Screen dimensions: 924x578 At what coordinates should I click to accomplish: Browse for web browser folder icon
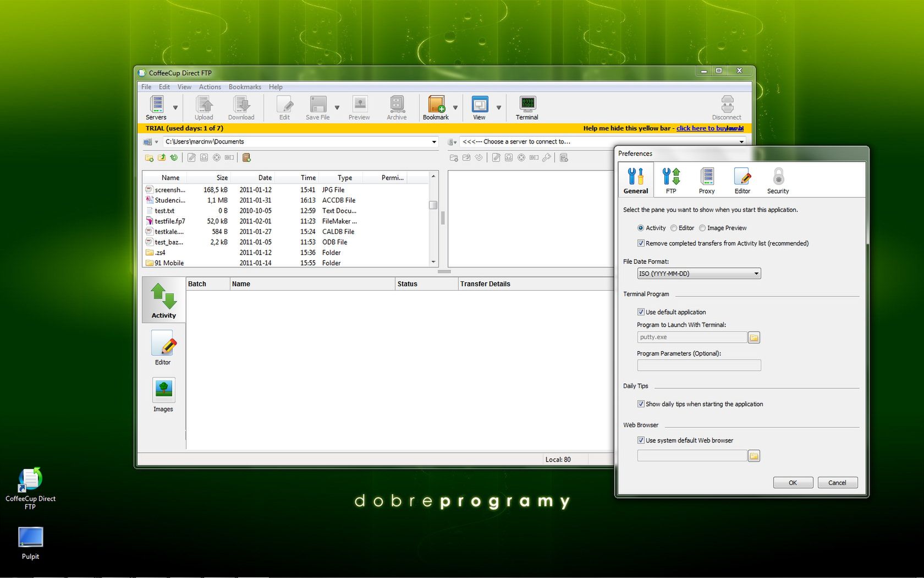click(x=754, y=456)
